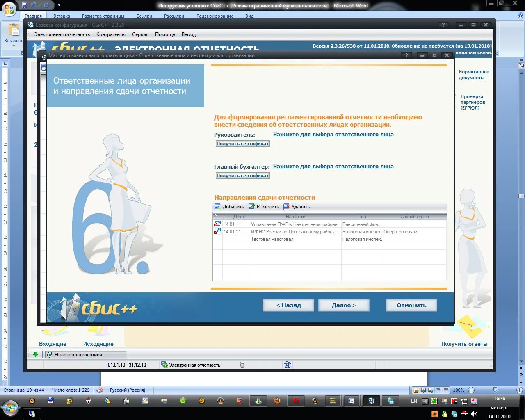Click the World of Warcraft taskbar icon
Viewport: 525px width, 420px height.
click(315, 401)
